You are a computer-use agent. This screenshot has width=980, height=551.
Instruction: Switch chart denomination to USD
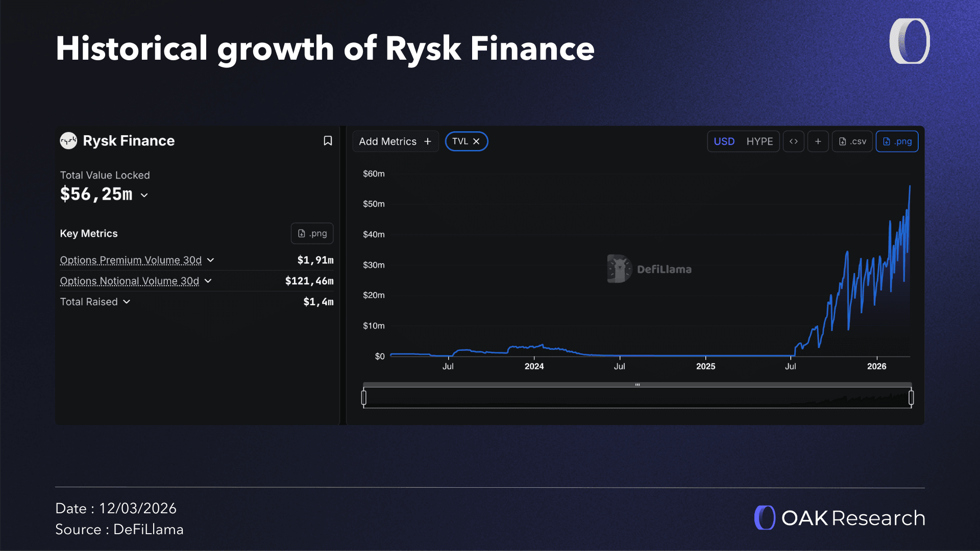click(724, 141)
